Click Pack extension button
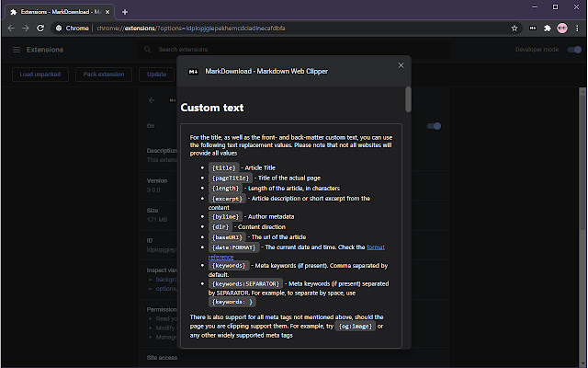The width and height of the screenshot is (588, 368). pos(104,74)
